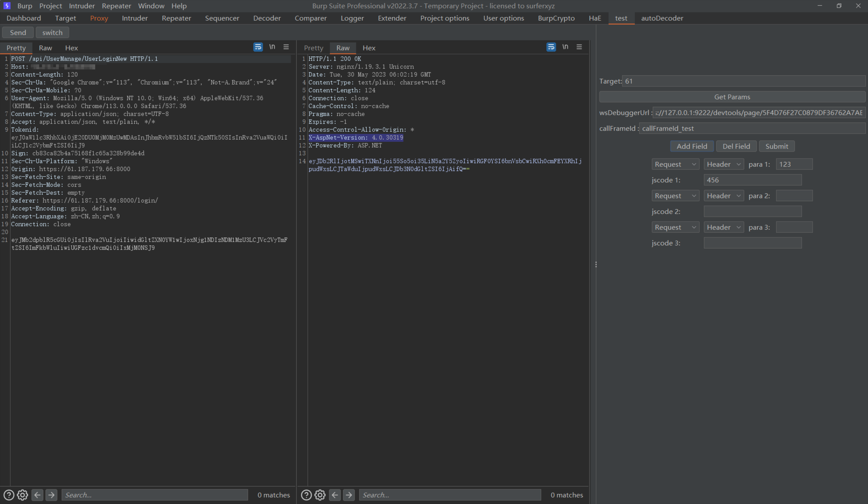Go to next match in request search
The image size is (868, 504).
coord(51,495)
